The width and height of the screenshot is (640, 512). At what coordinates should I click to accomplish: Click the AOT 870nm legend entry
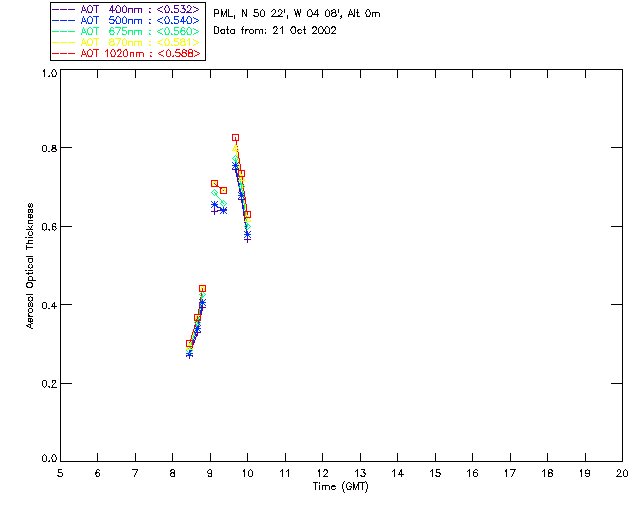(x=126, y=42)
